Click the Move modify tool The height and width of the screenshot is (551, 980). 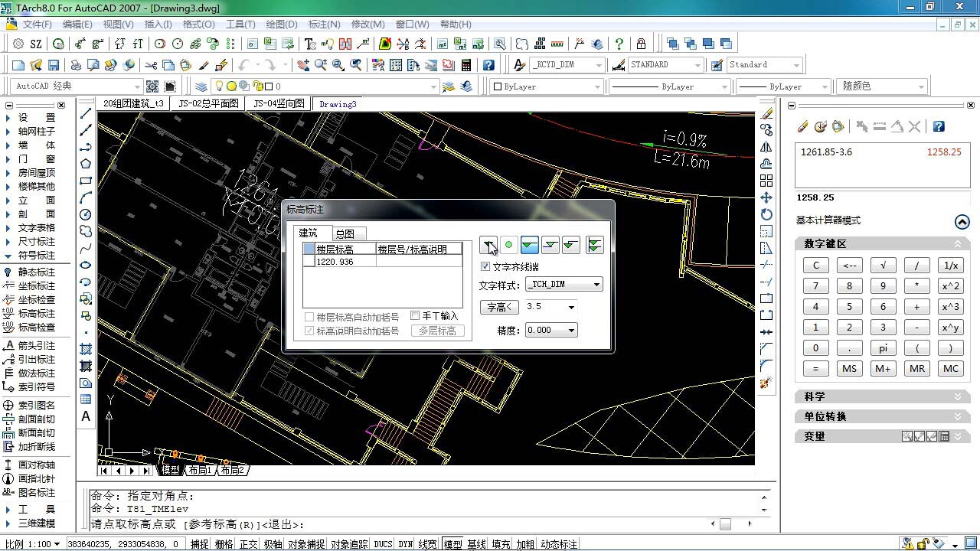(x=766, y=197)
